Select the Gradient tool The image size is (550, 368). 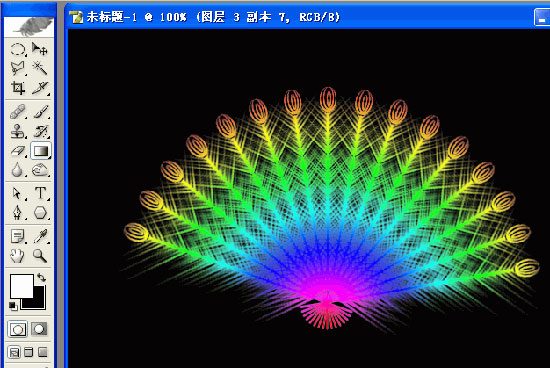coord(41,151)
